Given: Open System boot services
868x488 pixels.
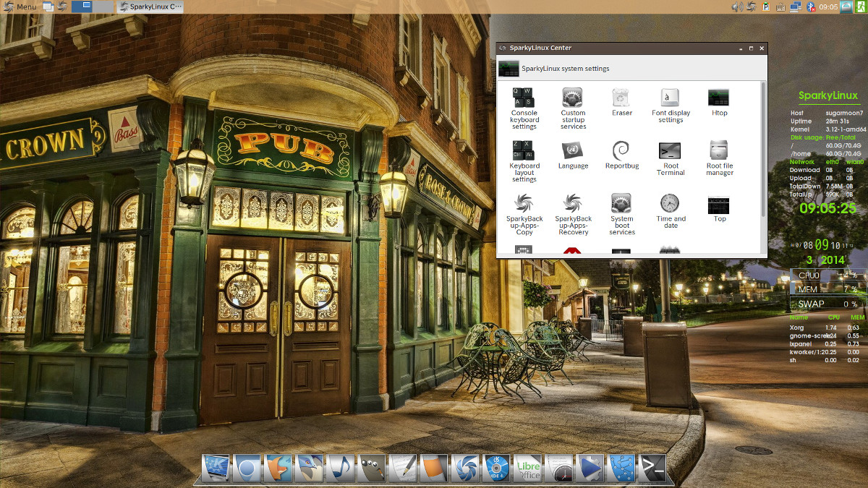Looking at the screenshot, I should (621, 214).
